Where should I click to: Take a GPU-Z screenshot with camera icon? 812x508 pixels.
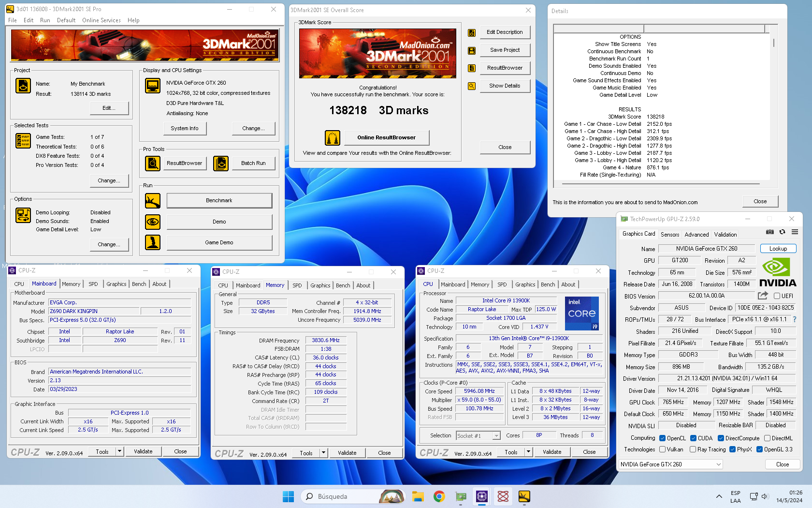(770, 232)
